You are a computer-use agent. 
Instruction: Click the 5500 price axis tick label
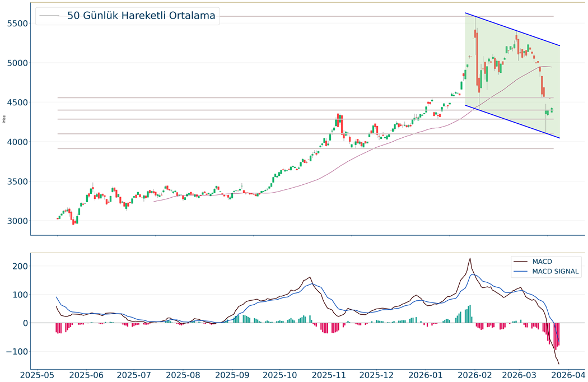coord(17,24)
